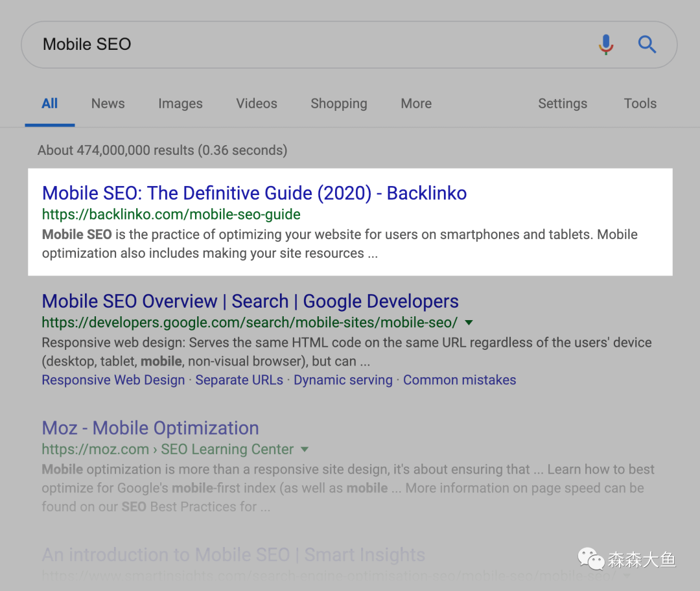
Task: Select the All results tab
Action: [x=50, y=104]
